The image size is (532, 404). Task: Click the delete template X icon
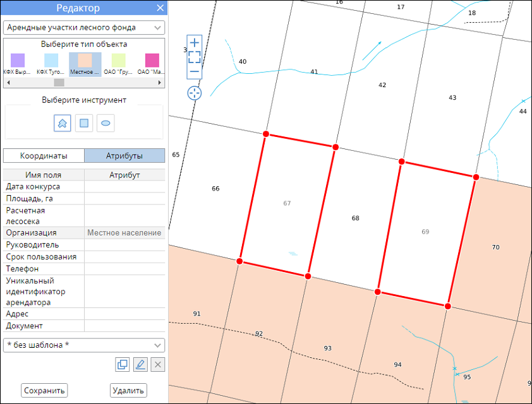click(158, 365)
